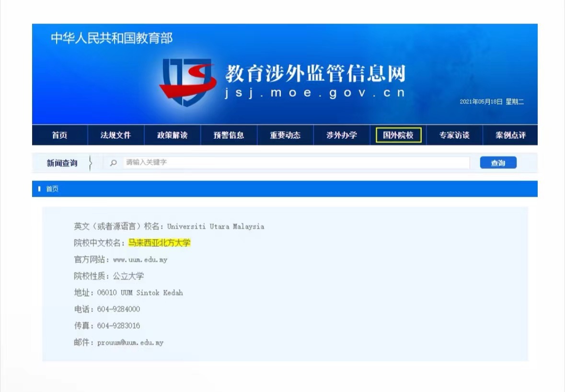Click the www.uum.edu.my website text
Viewport: 565px width, 392px height.
(140, 259)
